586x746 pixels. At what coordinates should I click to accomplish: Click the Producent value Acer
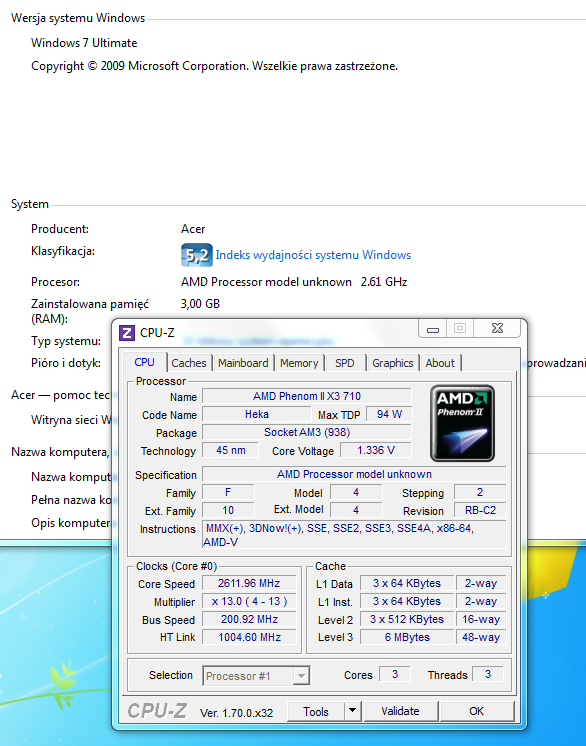193,229
